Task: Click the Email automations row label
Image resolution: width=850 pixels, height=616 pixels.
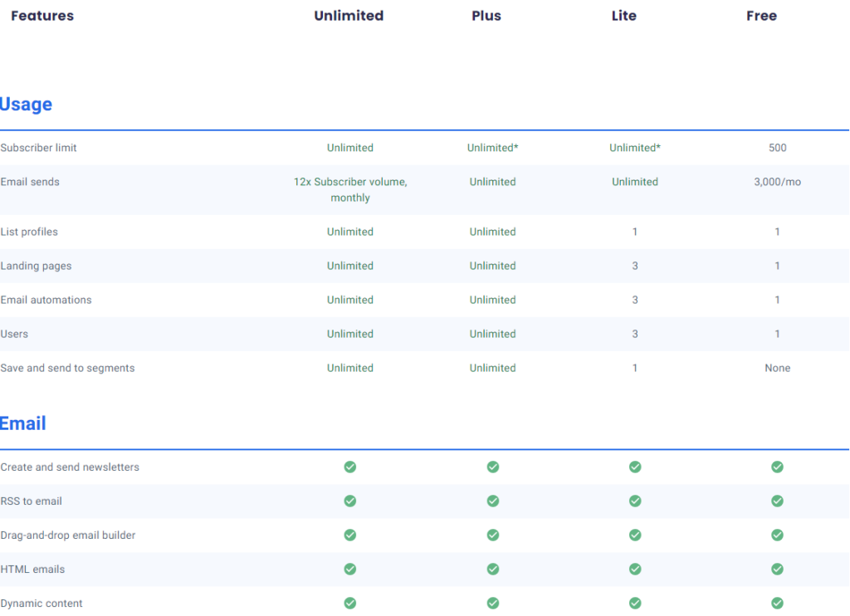Action: (x=46, y=300)
